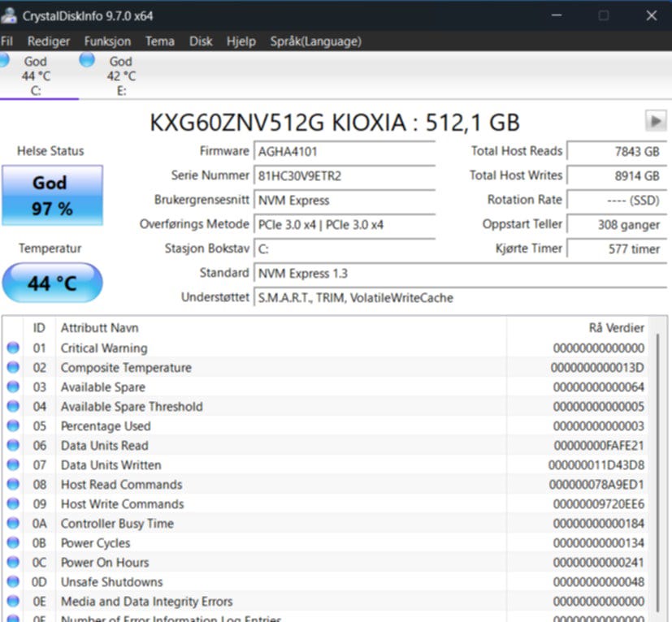Viewport: 672px width, 622px height.
Task: Open the Språk(Language) menu
Action: tap(315, 41)
